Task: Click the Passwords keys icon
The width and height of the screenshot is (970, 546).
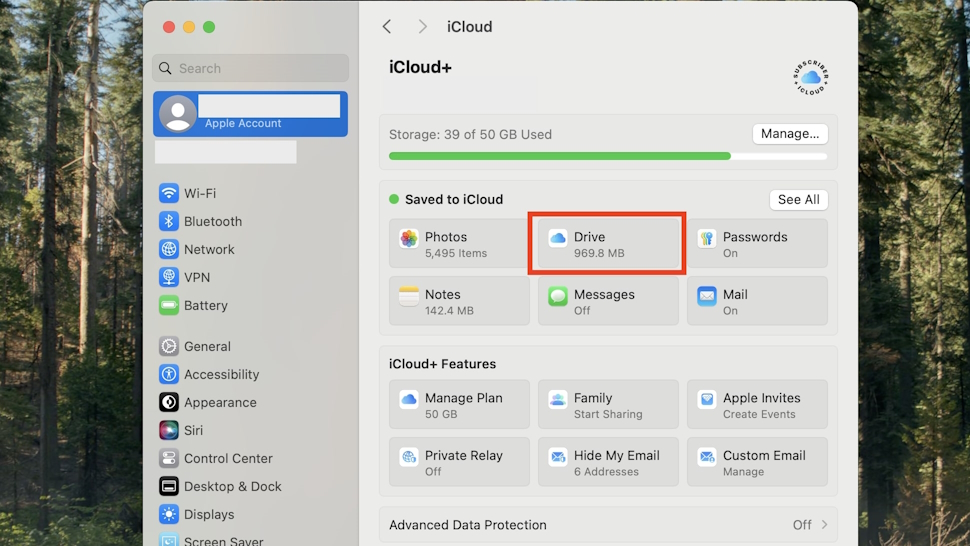Action: tap(706, 238)
